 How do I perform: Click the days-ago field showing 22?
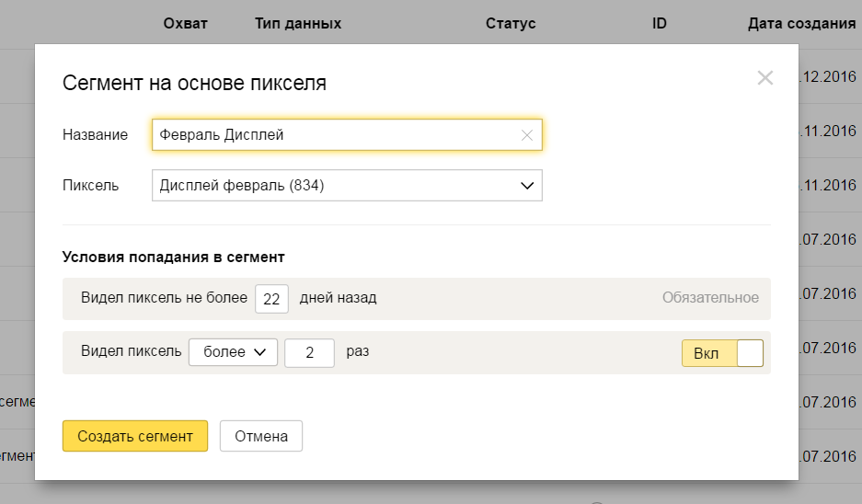pyautogui.click(x=271, y=299)
